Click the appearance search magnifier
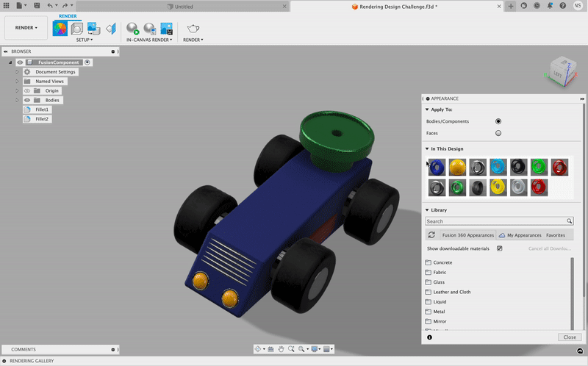The width and height of the screenshot is (588, 366). (x=569, y=221)
